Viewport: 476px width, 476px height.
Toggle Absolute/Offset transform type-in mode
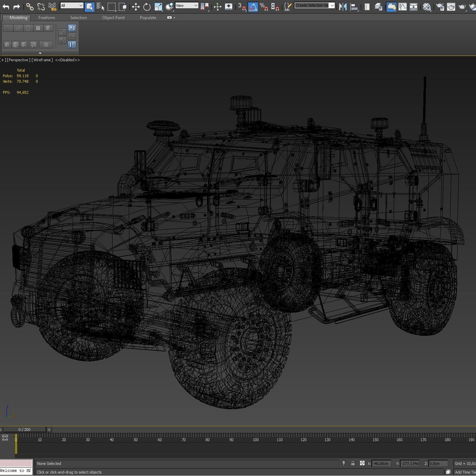tap(362, 463)
